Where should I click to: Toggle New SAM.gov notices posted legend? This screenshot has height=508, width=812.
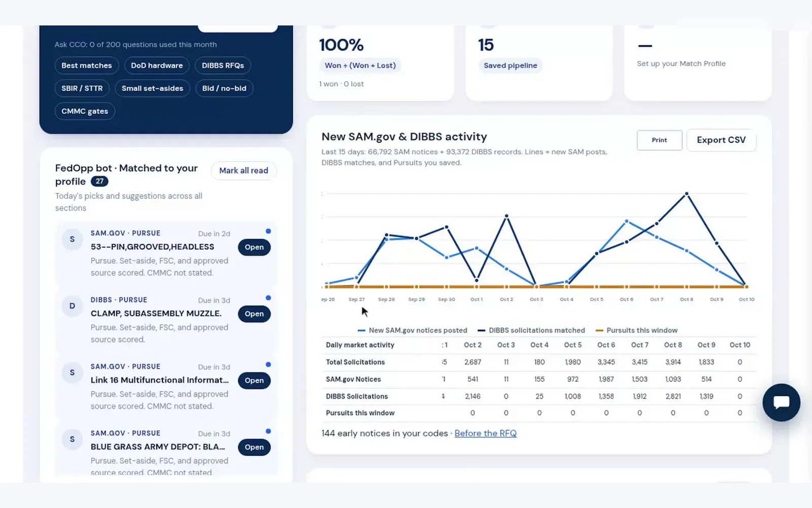pos(413,330)
